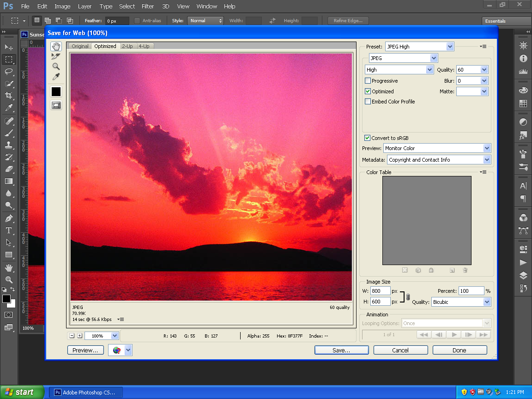
Task: Click the black eyedropper color swatch
Action: pos(56,92)
